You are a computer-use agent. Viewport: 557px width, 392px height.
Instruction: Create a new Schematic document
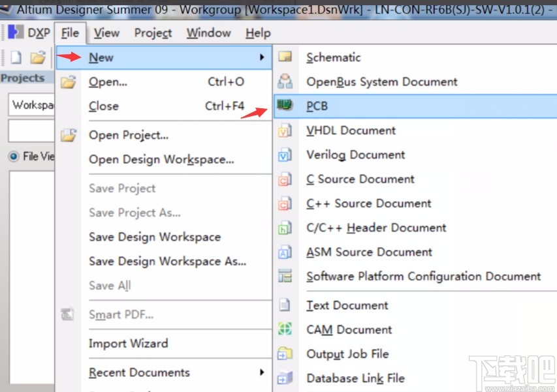coord(415,57)
